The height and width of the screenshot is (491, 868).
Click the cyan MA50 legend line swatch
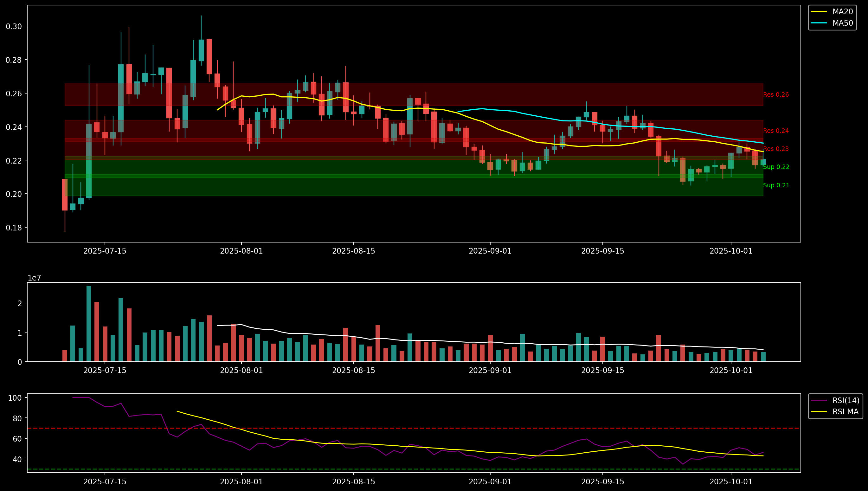[819, 23]
